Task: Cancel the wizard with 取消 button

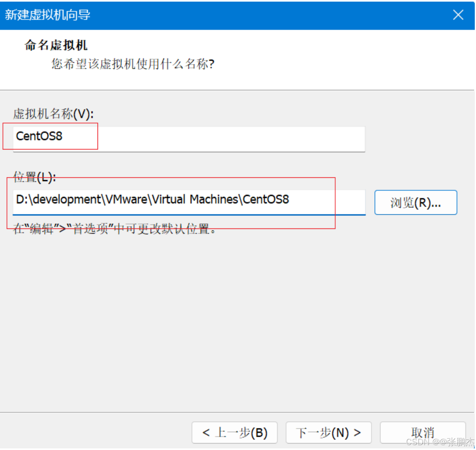Action: (x=423, y=432)
